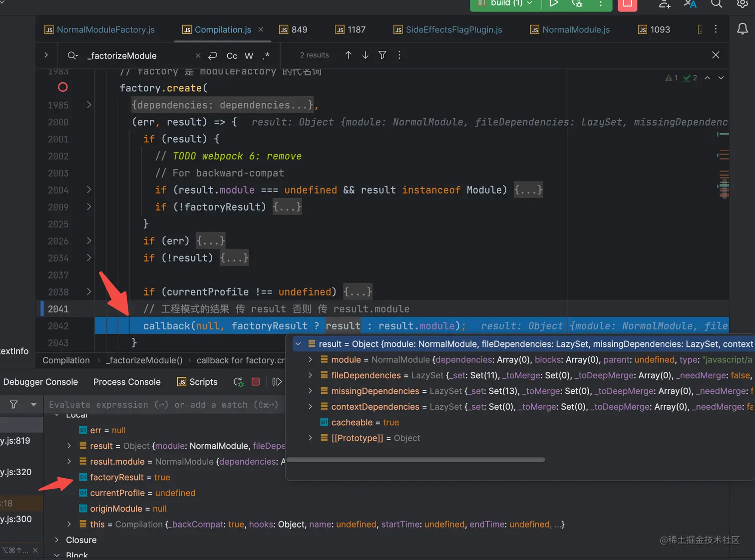Click the rerun debug icon next to Scripts

tap(238, 382)
